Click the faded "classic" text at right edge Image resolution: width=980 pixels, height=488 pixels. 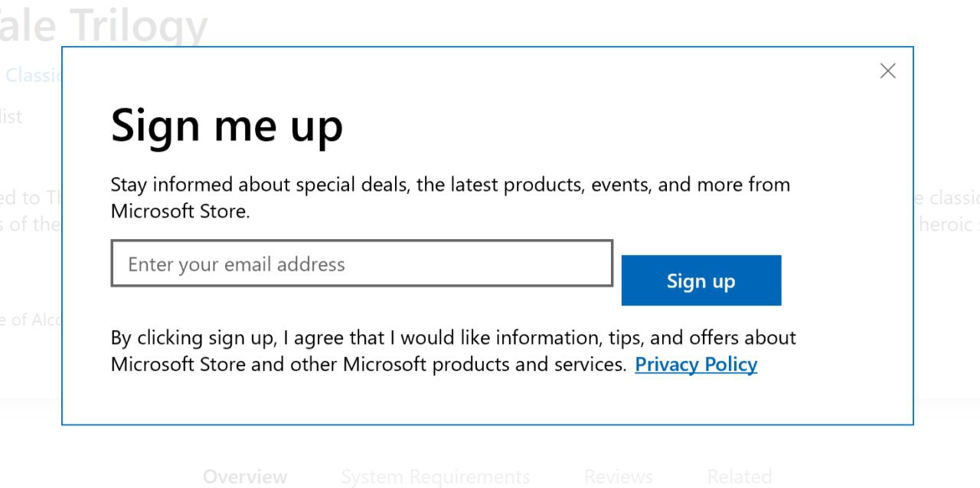(x=948, y=198)
